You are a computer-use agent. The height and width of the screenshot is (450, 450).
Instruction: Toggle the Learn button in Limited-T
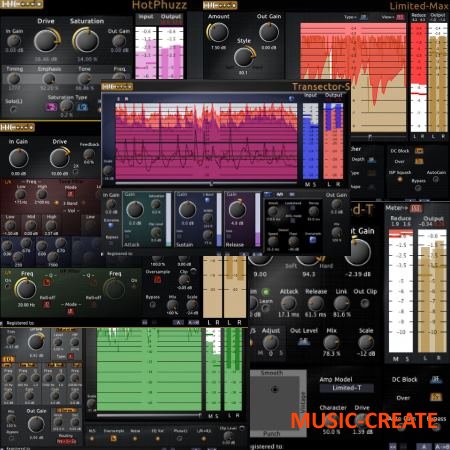coord(265,308)
